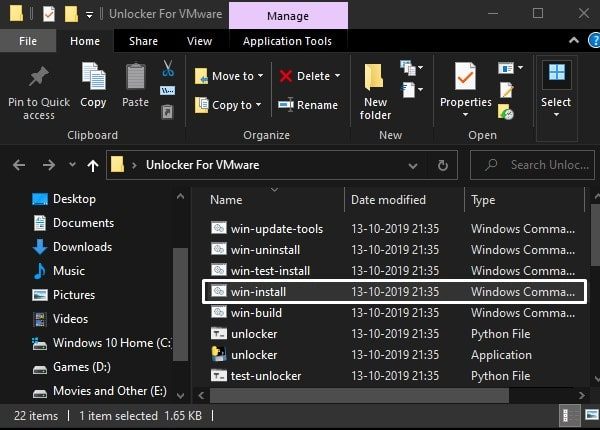Switch to the View ribbon tab
This screenshot has width=600, height=430.
tap(199, 41)
